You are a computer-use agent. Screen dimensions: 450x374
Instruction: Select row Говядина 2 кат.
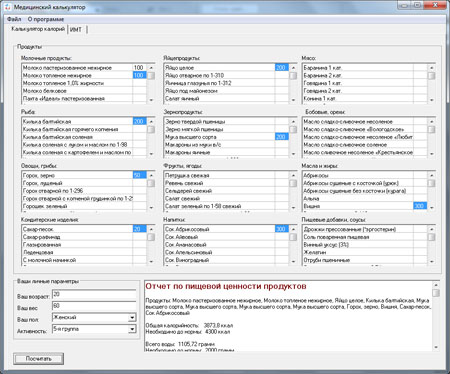(365, 91)
